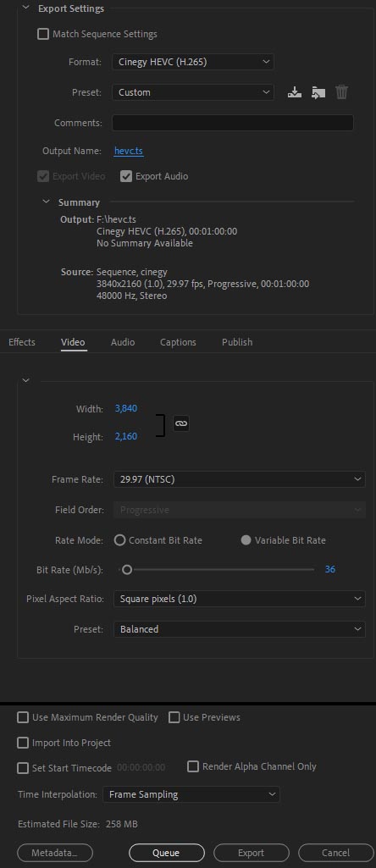
Task: Click the Delete Preset trash icon
Action: click(341, 92)
